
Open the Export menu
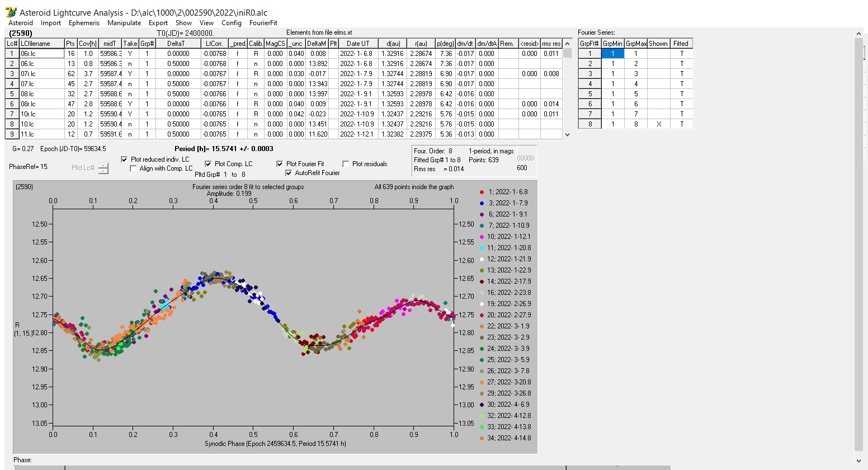158,23
